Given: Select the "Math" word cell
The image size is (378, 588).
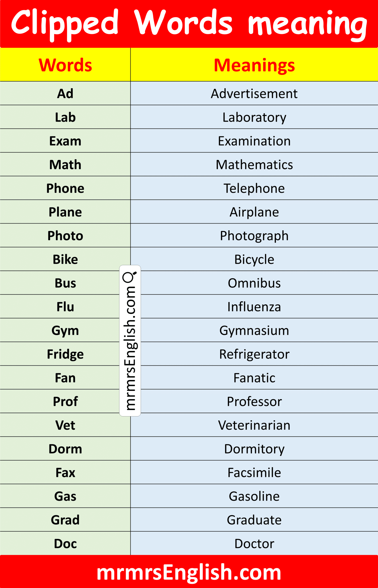Looking at the screenshot, I should coord(65,164).
